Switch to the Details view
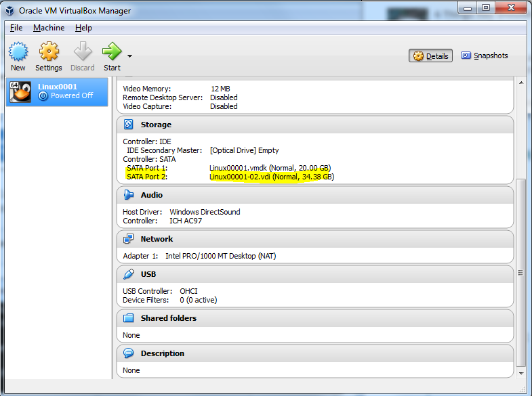This screenshot has width=532, height=396. coord(430,56)
